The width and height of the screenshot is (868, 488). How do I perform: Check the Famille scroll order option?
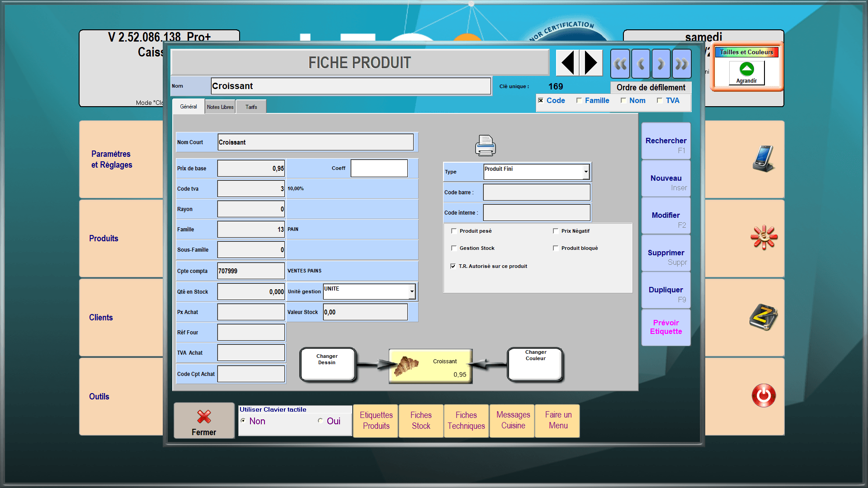tap(579, 100)
